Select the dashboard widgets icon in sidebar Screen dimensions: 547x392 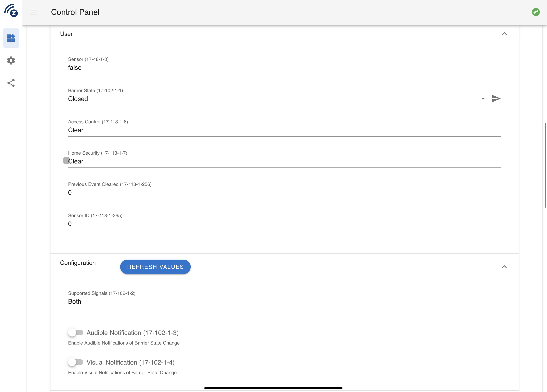(x=11, y=38)
